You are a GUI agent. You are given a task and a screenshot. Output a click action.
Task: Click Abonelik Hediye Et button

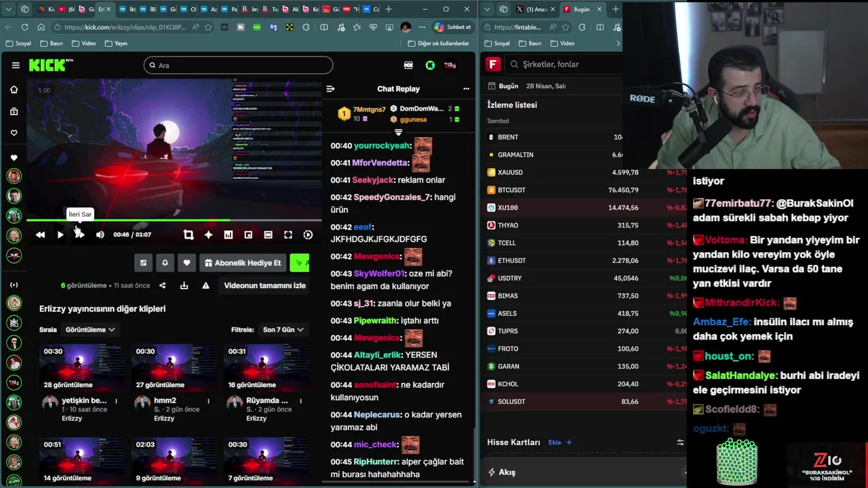[x=243, y=263]
